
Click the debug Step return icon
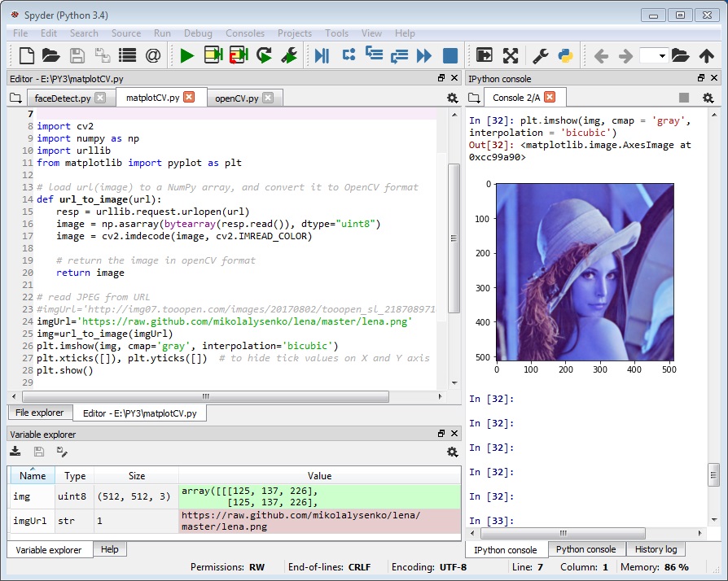tap(399, 56)
